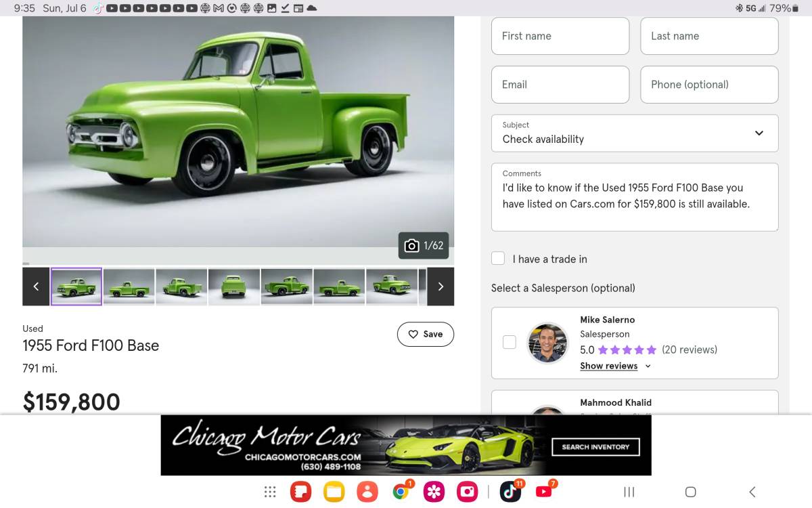Save this 1955 Ford F100 listing
Viewport: 812px width, 508px height.
click(426, 334)
